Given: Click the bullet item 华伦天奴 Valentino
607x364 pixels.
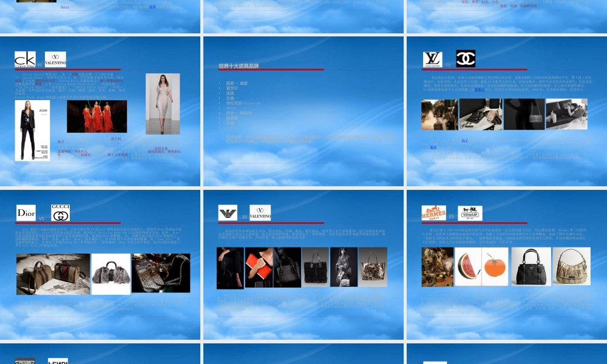Looking at the screenshot, I should point(243,103).
